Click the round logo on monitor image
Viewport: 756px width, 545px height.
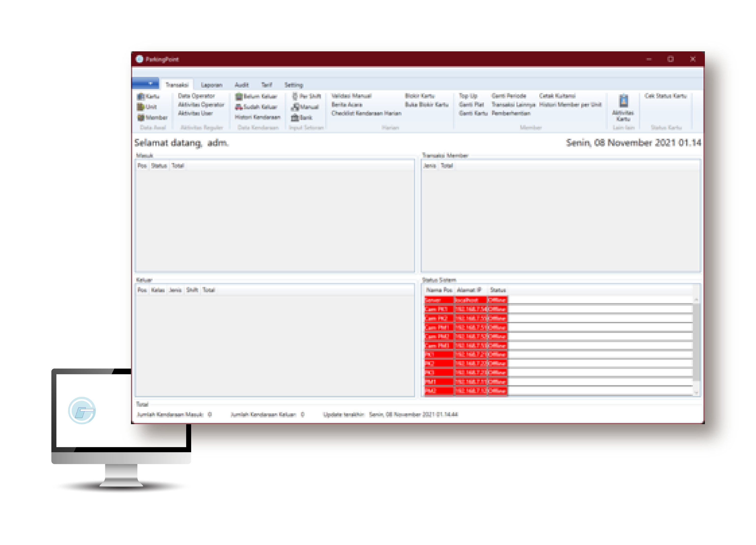[82, 411]
